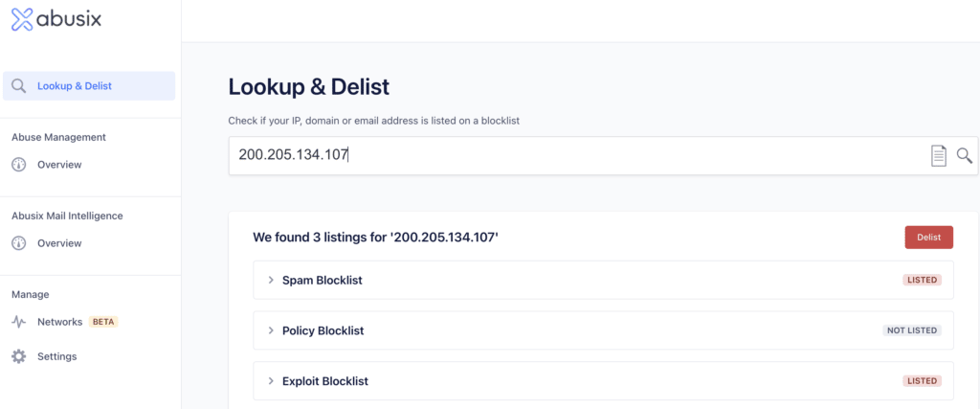
Task: Open Settings from the sidebar
Action: pyautogui.click(x=56, y=356)
